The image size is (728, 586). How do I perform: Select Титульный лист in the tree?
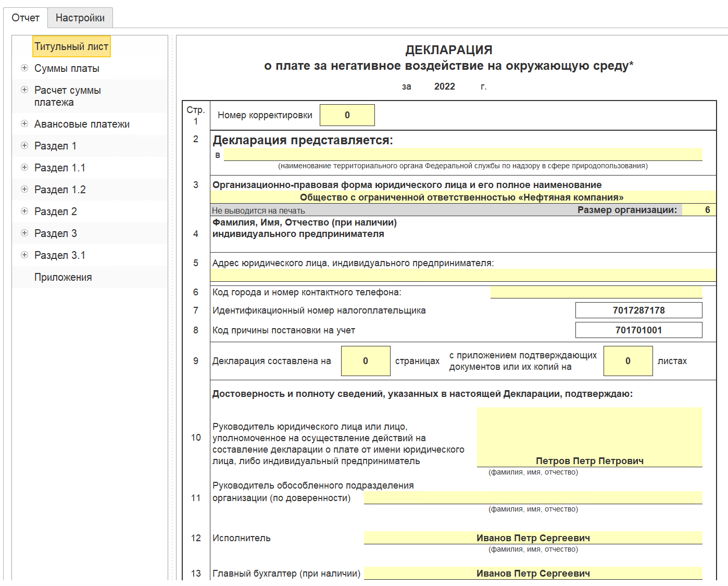71,46
